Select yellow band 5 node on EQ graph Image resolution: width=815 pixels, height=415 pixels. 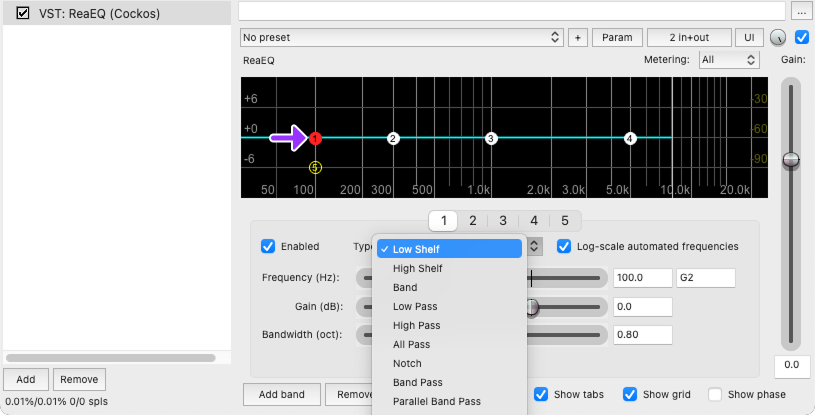315,167
